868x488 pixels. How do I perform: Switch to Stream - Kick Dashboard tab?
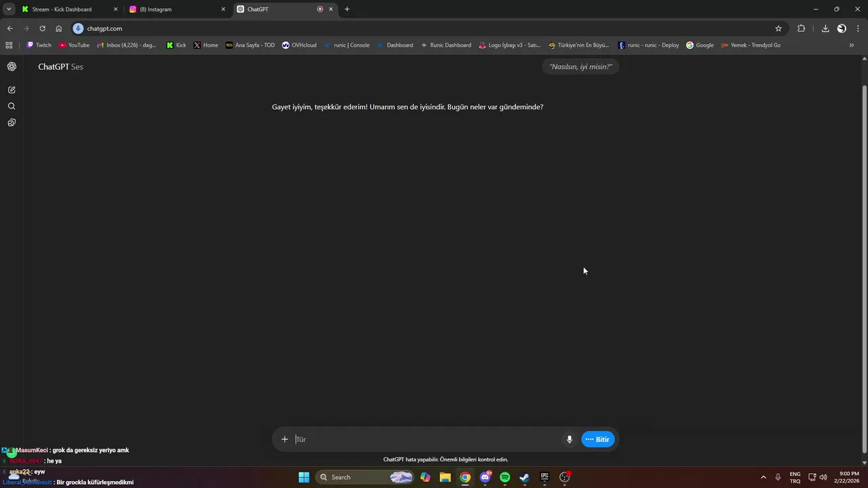(69, 9)
